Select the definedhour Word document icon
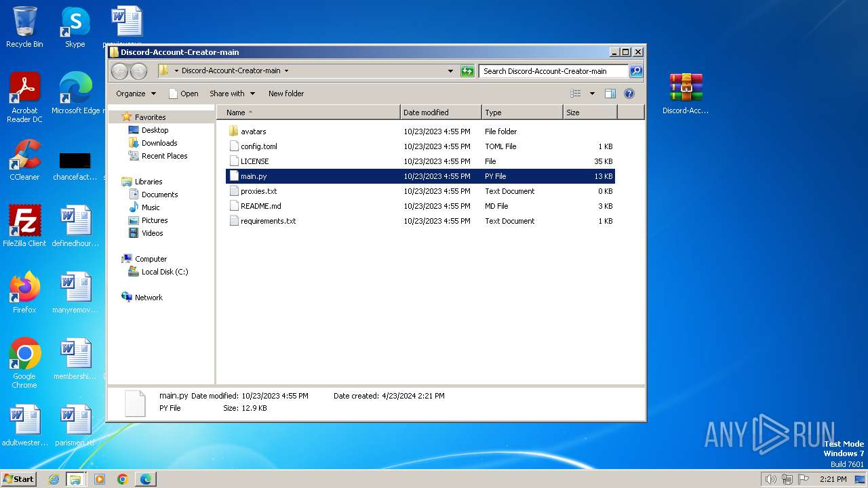The width and height of the screenshot is (868, 488). coord(75,226)
